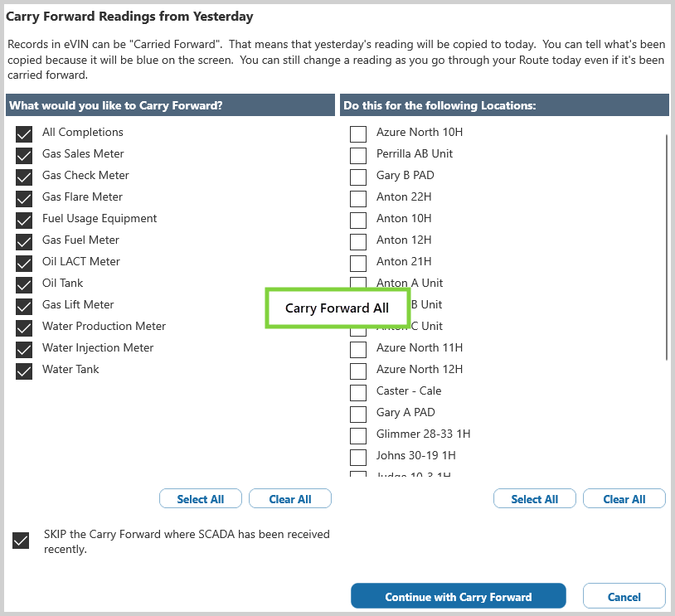Select the Perrilla AB Unit location

[x=358, y=155]
